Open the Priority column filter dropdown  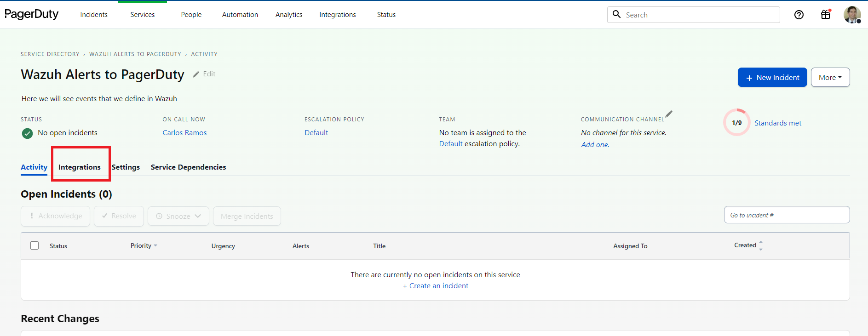pos(155,245)
